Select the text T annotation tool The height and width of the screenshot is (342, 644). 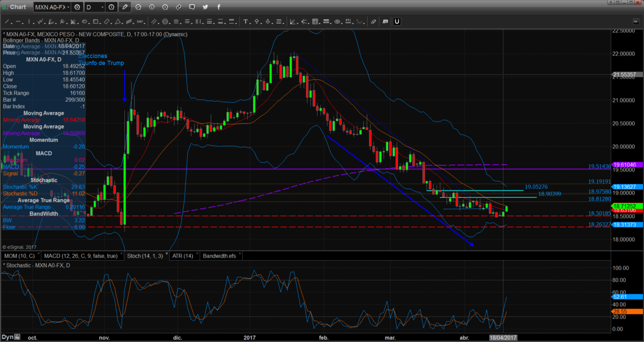(x=245, y=21)
